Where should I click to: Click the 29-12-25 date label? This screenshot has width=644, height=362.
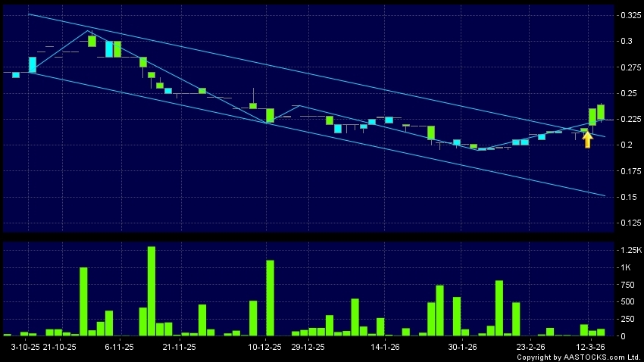point(308,346)
